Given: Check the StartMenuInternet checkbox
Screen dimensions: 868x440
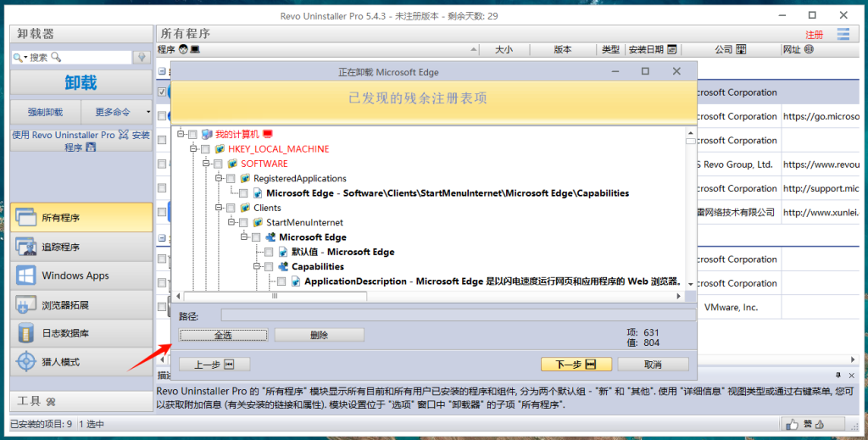Looking at the screenshot, I should [243, 223].
